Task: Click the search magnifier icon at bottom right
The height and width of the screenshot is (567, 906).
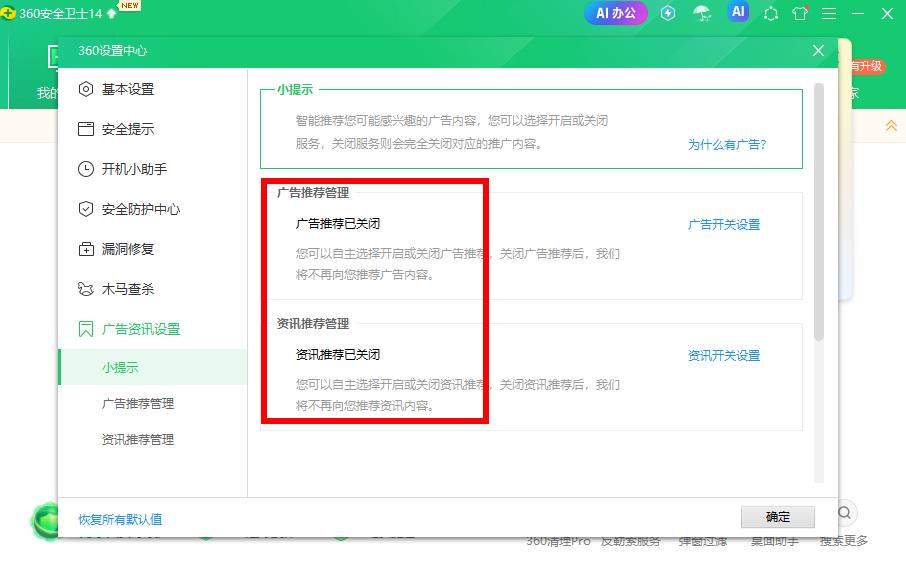Action: (844, 513)
